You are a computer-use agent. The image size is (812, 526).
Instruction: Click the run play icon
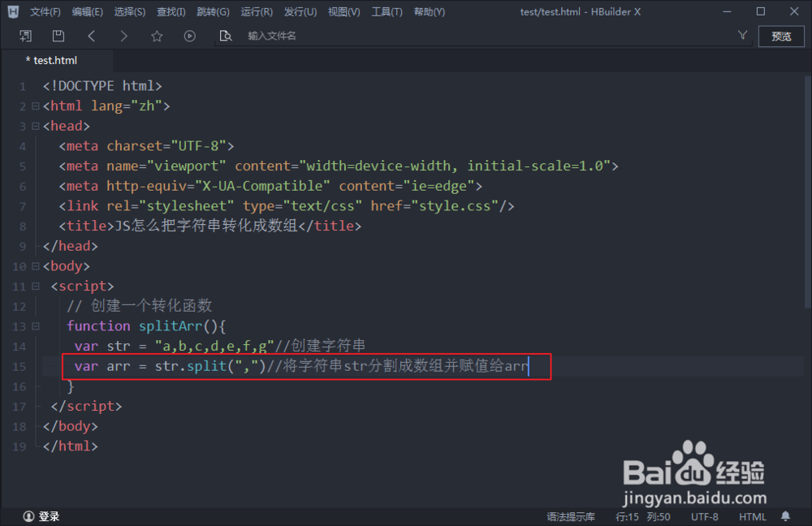pyautogui.click(x=190, y=36)
